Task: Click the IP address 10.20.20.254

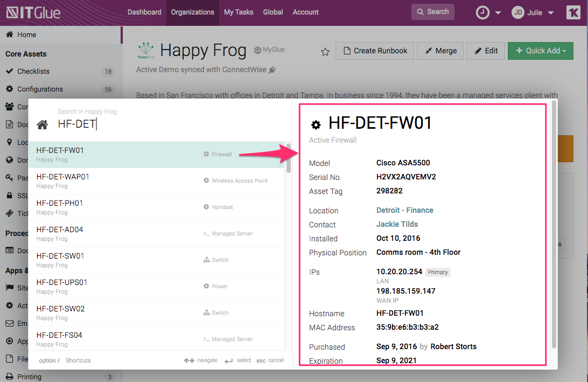Action: point(399,272)
